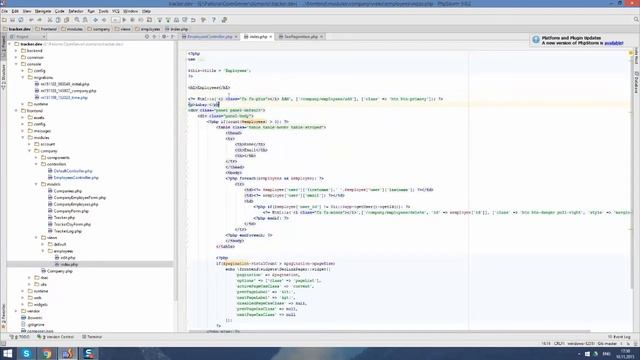Click the modules breadcrumb in navigation bar
Image resolution: width=640 pixels, height=360 pixels.
click(x=72, y=29)
